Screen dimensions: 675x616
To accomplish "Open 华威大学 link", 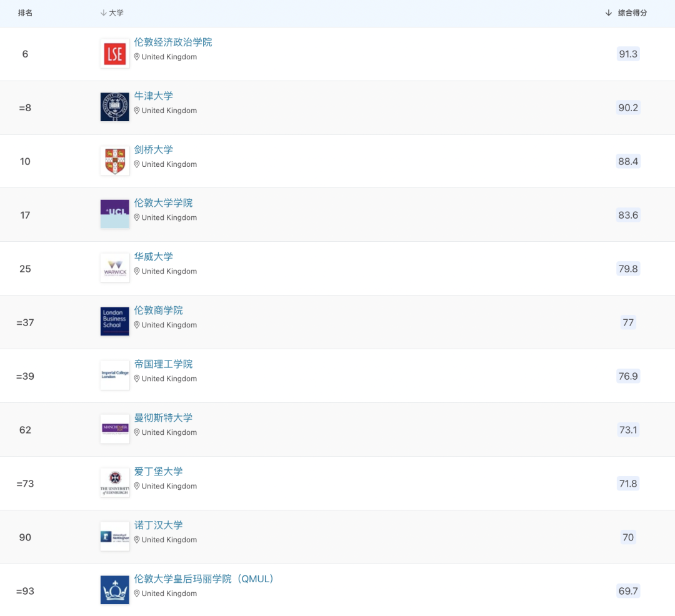I will [x=153, y=257].
